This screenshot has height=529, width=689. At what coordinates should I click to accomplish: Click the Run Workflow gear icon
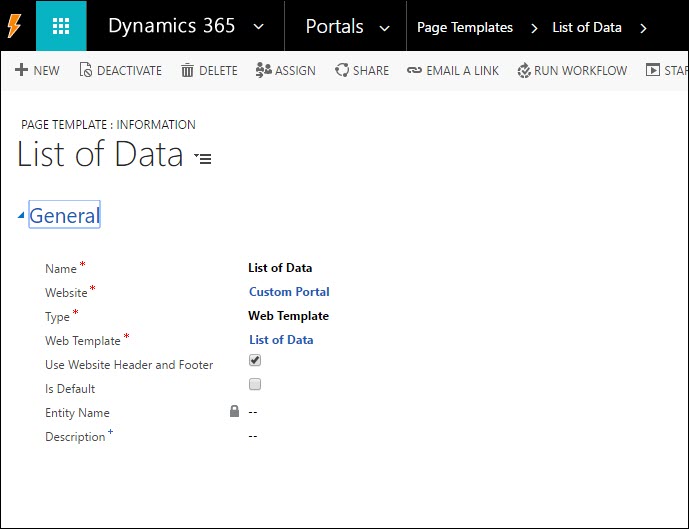523,70
